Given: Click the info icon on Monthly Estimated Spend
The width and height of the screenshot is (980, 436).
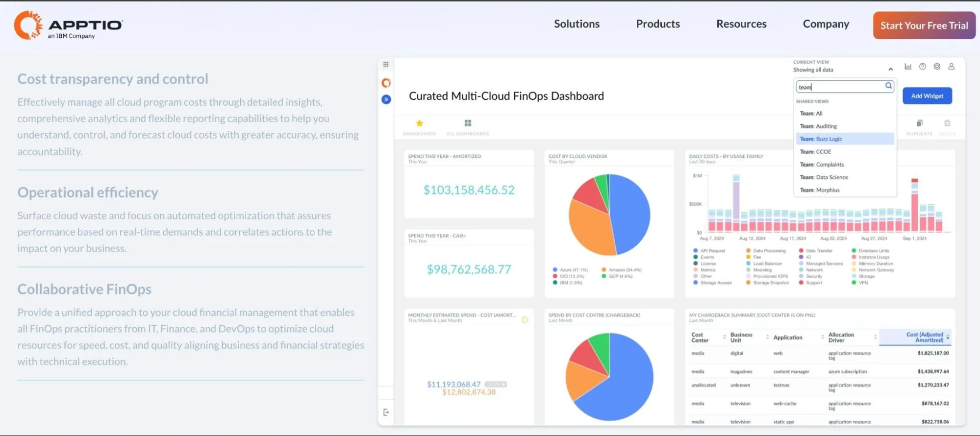Looking at the screenshot, I should coord(525,320).
